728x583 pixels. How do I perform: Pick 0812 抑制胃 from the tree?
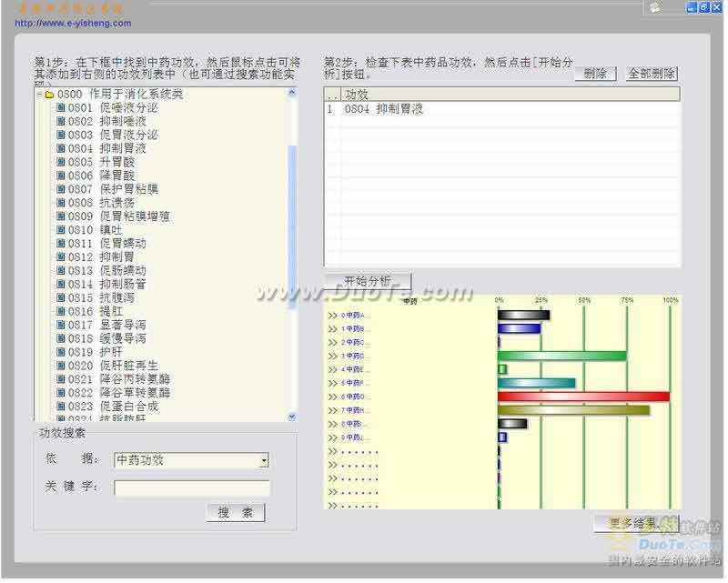point(101,257)
